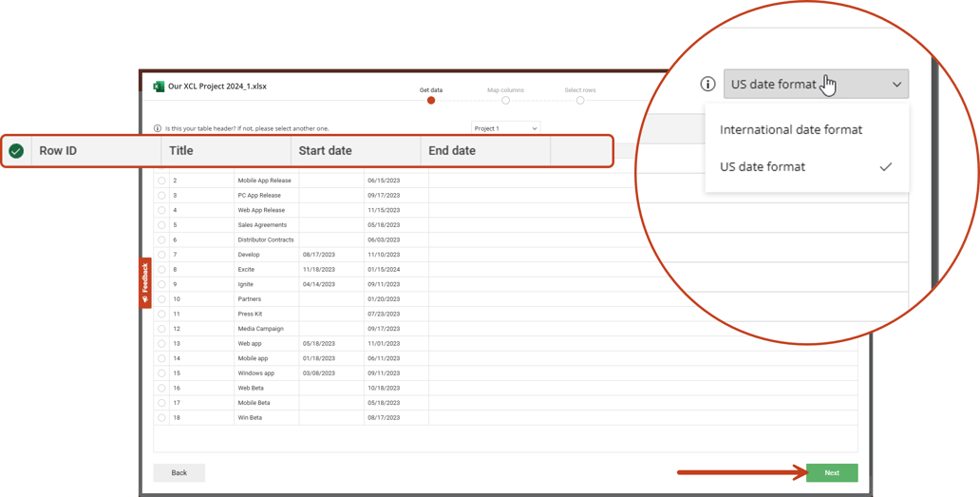Click the Get data step indicator dot
The image size is (980, 497).
[431, 100]
